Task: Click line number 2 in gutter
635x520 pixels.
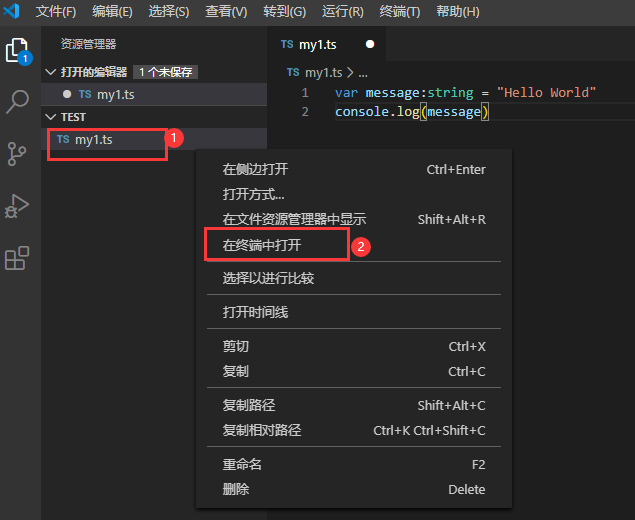Action: pyautogui.click(x=305, y=111)
